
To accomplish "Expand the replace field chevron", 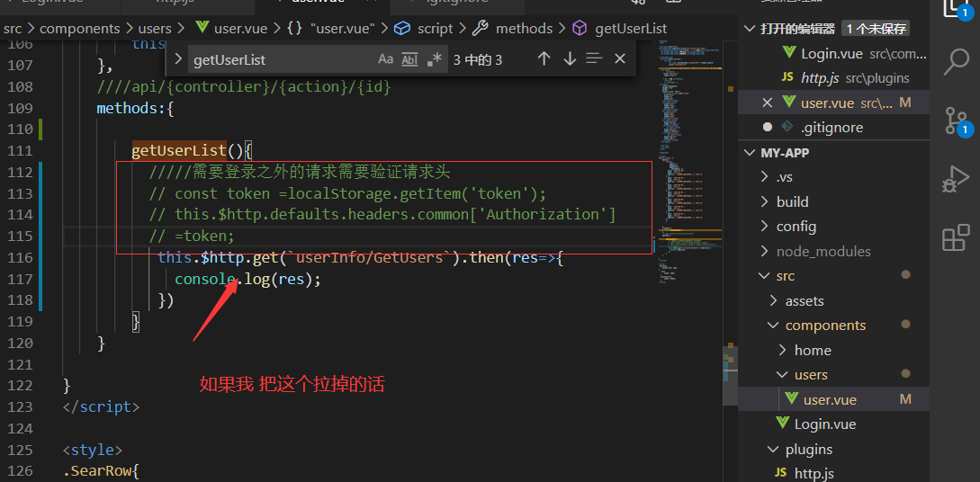I will pos(178,58).
